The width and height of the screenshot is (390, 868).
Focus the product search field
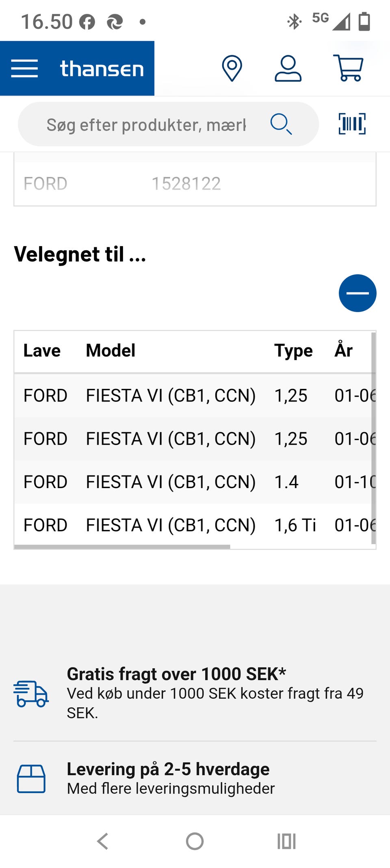coord(146,124)
